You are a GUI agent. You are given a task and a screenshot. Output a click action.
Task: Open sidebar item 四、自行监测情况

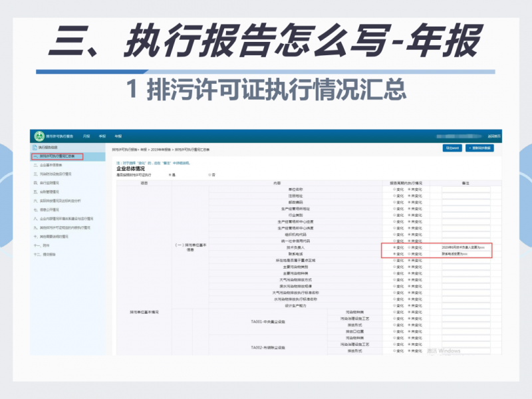point(46,183)
